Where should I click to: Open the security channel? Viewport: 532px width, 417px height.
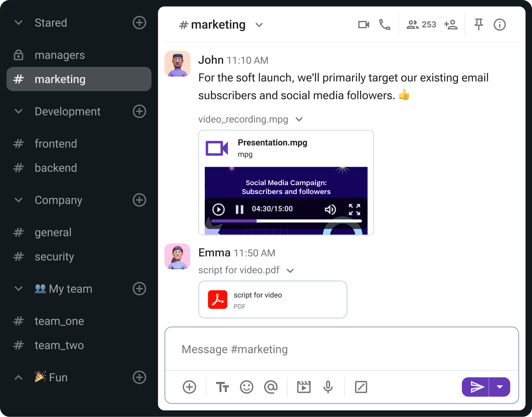tap(79, 256)
